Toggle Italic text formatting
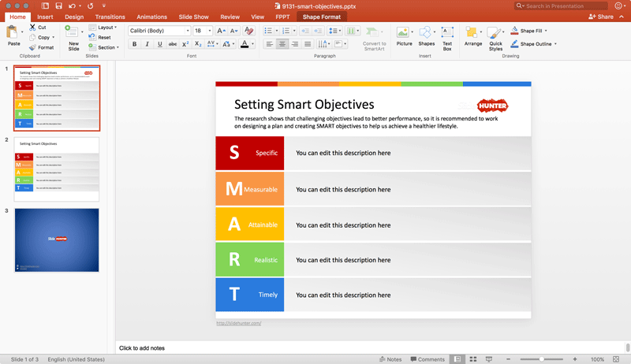 147,44
